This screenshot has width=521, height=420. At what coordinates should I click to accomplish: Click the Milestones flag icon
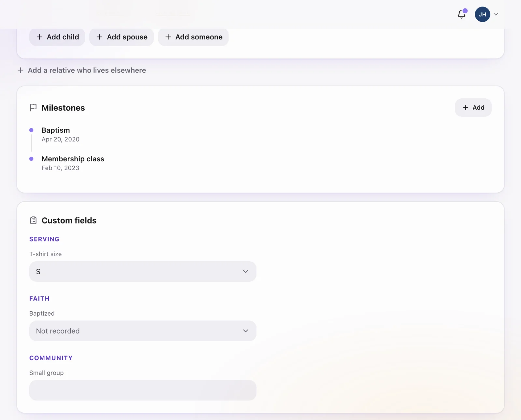pos(33,108)
